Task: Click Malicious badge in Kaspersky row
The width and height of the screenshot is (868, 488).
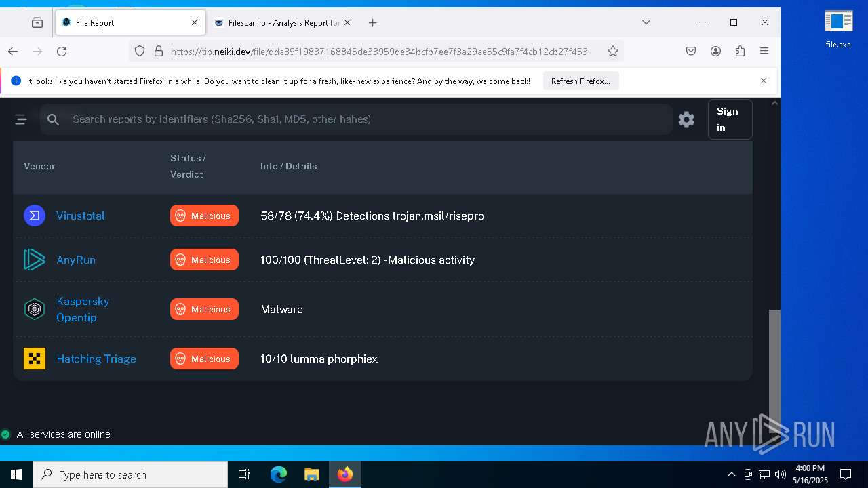Action: click(x=204, y=309)
